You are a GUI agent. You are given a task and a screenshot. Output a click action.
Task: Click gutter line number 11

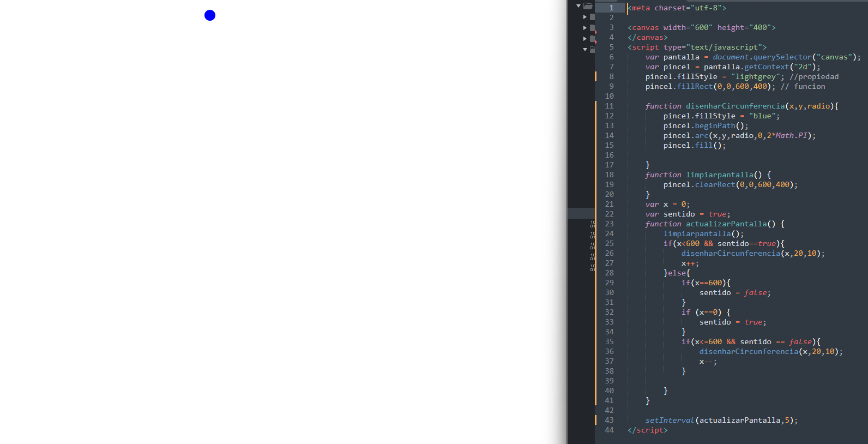point(609,106)
